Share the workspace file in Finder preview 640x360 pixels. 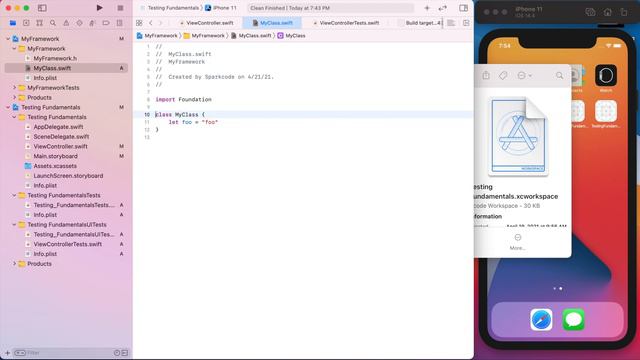coord(486,76)
